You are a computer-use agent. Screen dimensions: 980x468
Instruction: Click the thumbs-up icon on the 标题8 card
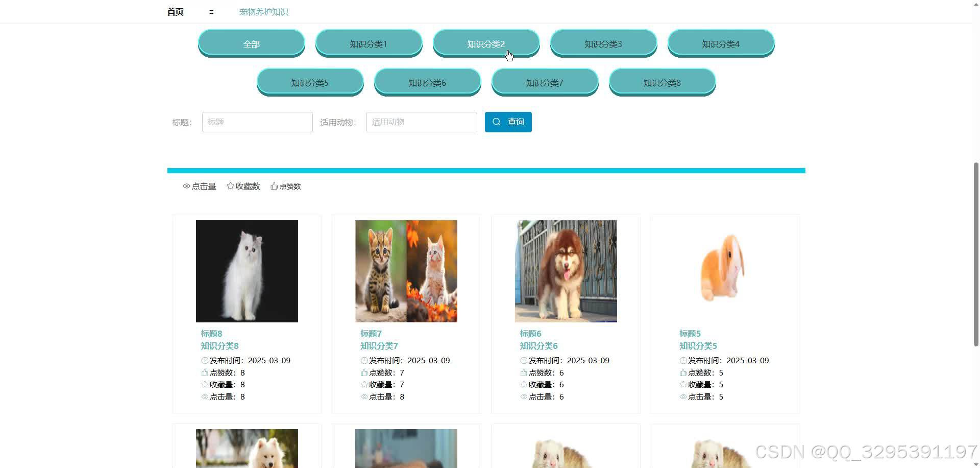click(x=205, y=373)
